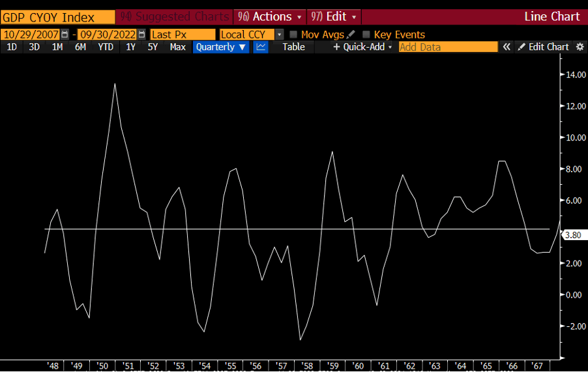Open the Actions dropdown menu
The width and height of the screenshot is (588, 372).
point(270,17)
